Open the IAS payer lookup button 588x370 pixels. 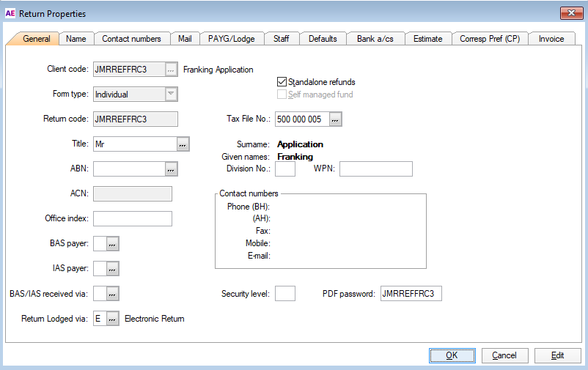pos(112,269)
